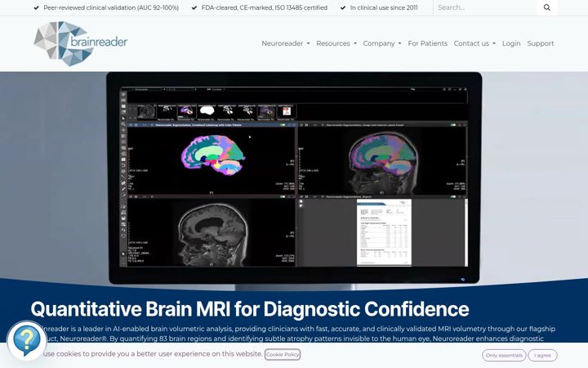588x368 pixels.
Task: Click the 'Quantitative Brain MRI for Diagnostic Confidence' heading
Action: [250, 309]
